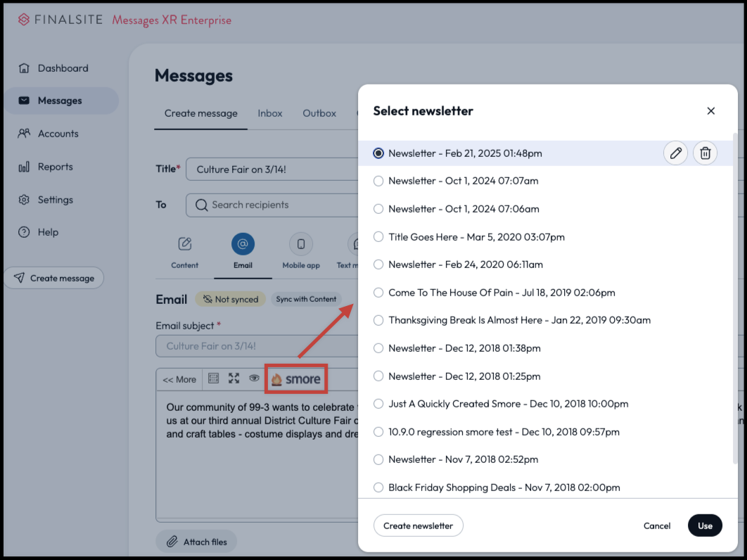Click the source code icon in editor toolbar

213,378
